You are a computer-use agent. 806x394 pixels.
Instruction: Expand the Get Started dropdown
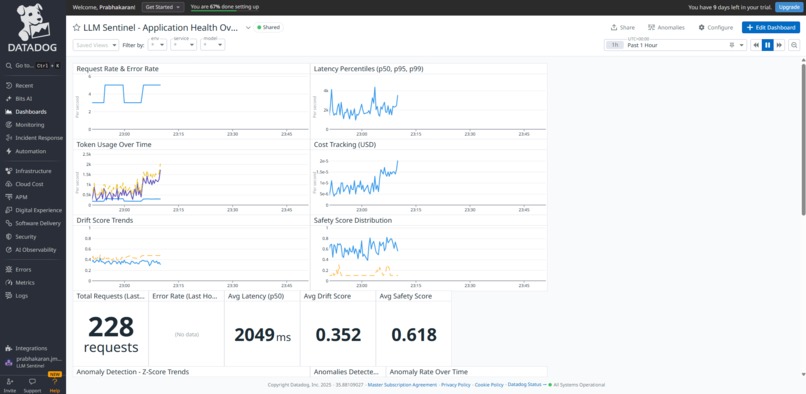coord(163,7)
